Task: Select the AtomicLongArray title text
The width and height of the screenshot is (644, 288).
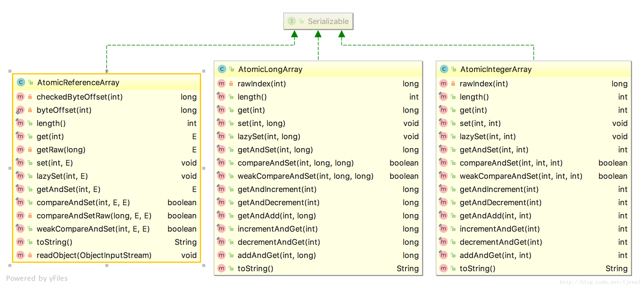Action: pyautogui.click(x=270, y=69)
